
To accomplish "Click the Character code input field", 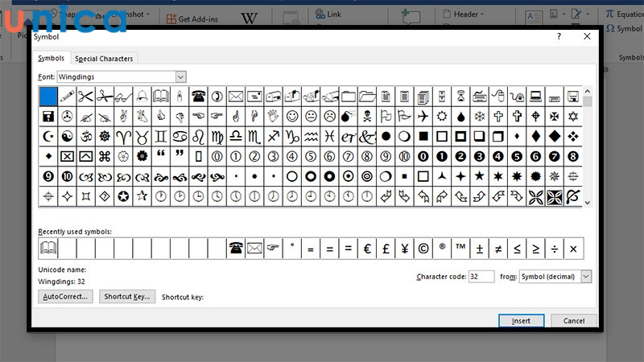I will (481, 277).
